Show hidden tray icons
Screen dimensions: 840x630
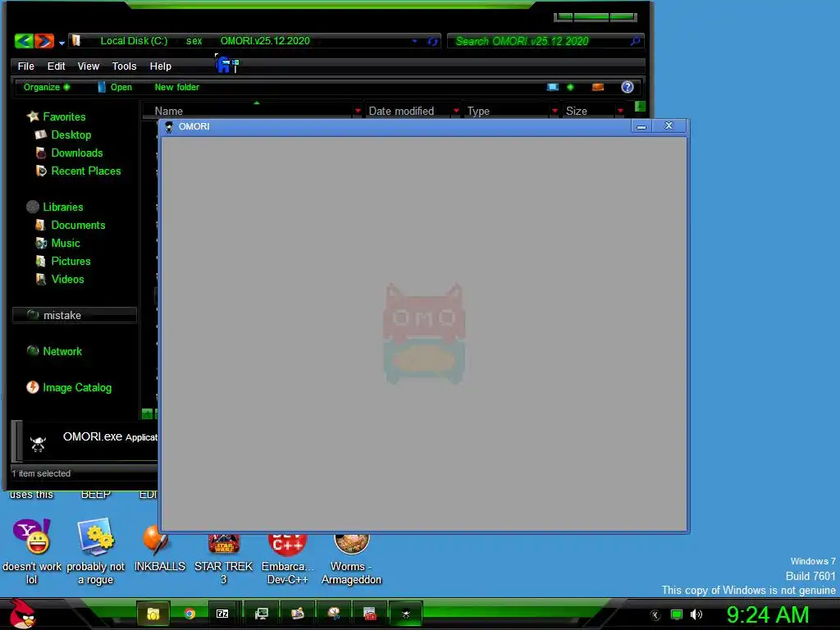click(x=655, y=615)
